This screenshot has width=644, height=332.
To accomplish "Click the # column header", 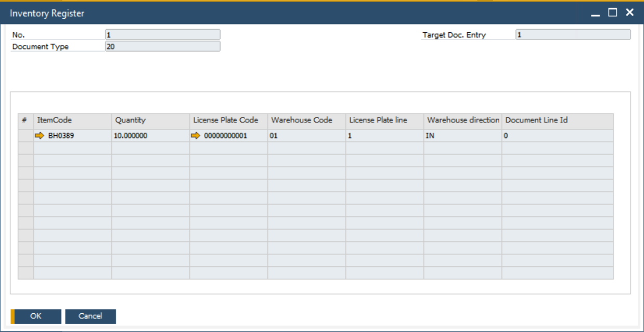I will pyautogui.click(x=23, y=120).
